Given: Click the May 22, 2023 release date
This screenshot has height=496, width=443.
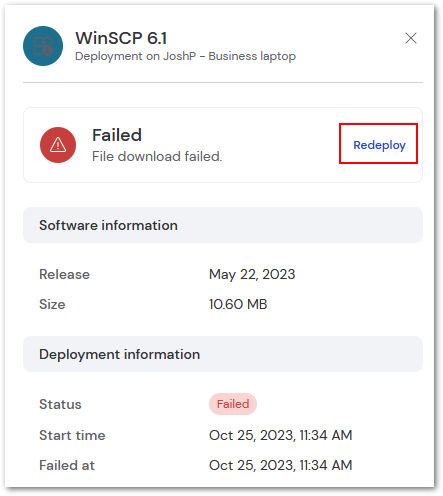Looking at the screenshot, I should point(252,274).
